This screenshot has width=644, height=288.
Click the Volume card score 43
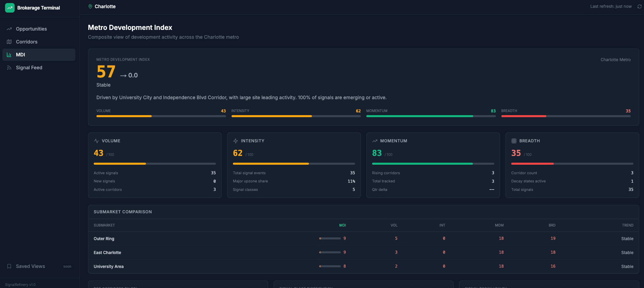[98, 153]
